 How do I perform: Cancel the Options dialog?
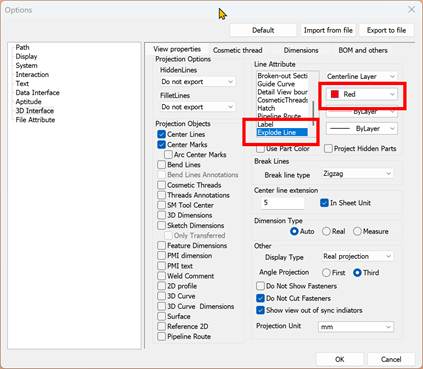coord(391,359)
